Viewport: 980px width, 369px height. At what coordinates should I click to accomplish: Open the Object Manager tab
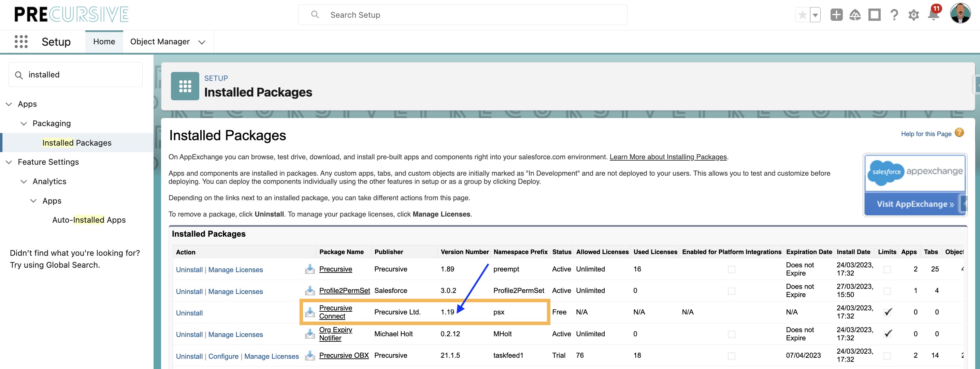click(x=160, y=42)
